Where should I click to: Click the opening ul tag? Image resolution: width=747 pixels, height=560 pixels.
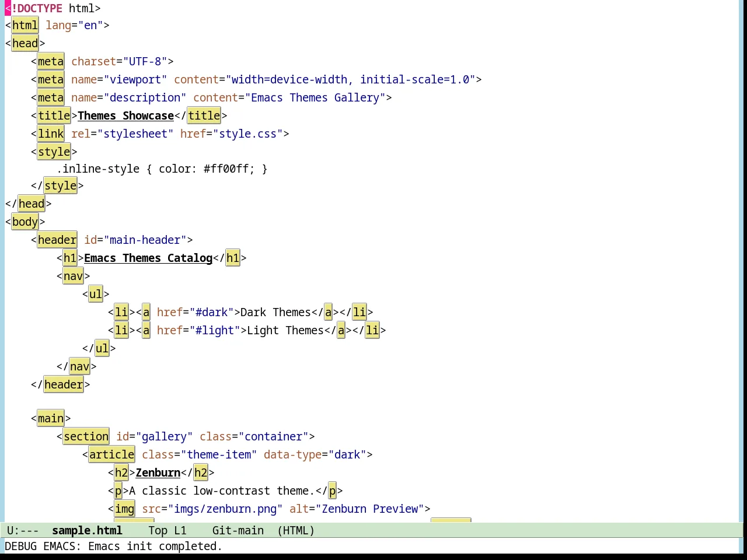pyautogui.click(x=96, y=294)
